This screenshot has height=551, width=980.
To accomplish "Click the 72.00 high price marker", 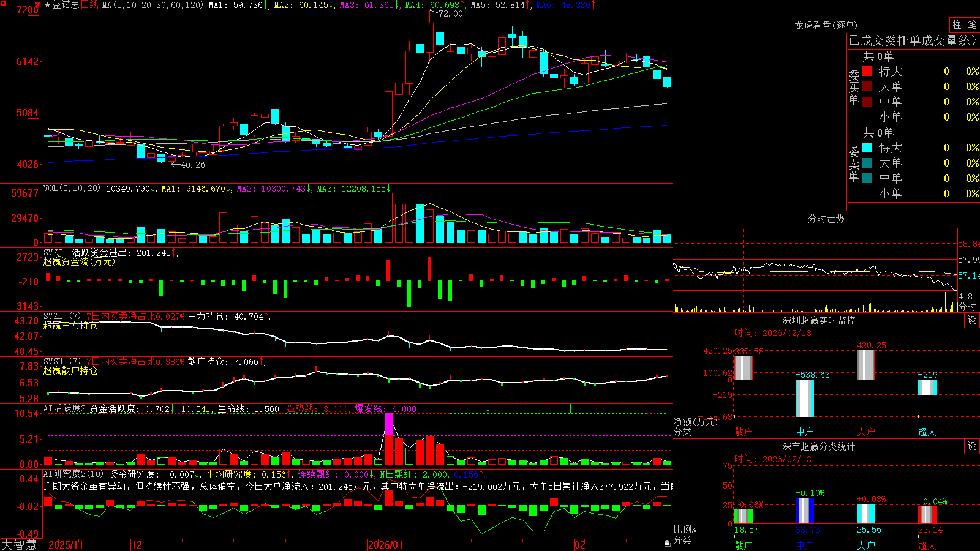I will [451, 13].
